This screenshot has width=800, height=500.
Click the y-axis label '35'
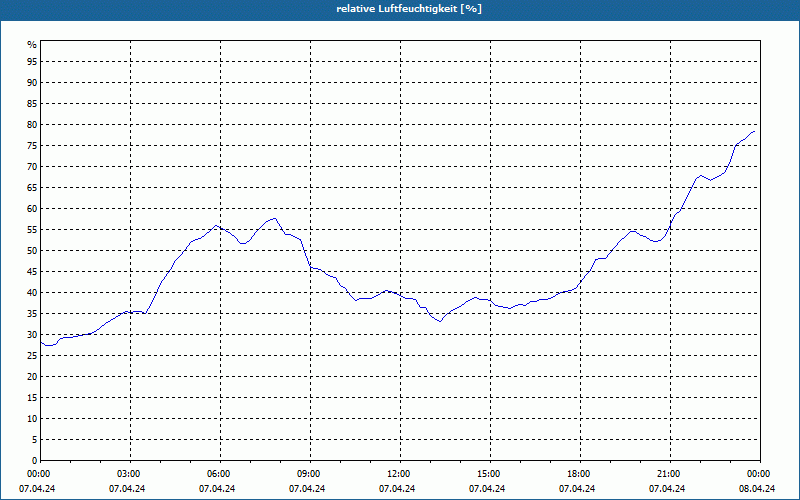32,314
